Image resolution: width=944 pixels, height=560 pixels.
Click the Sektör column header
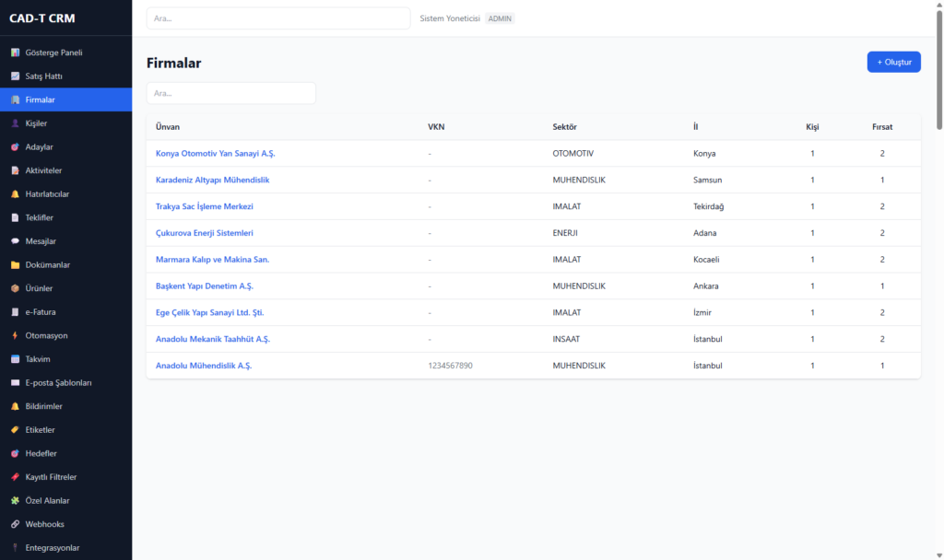click(x=565, y=127)
